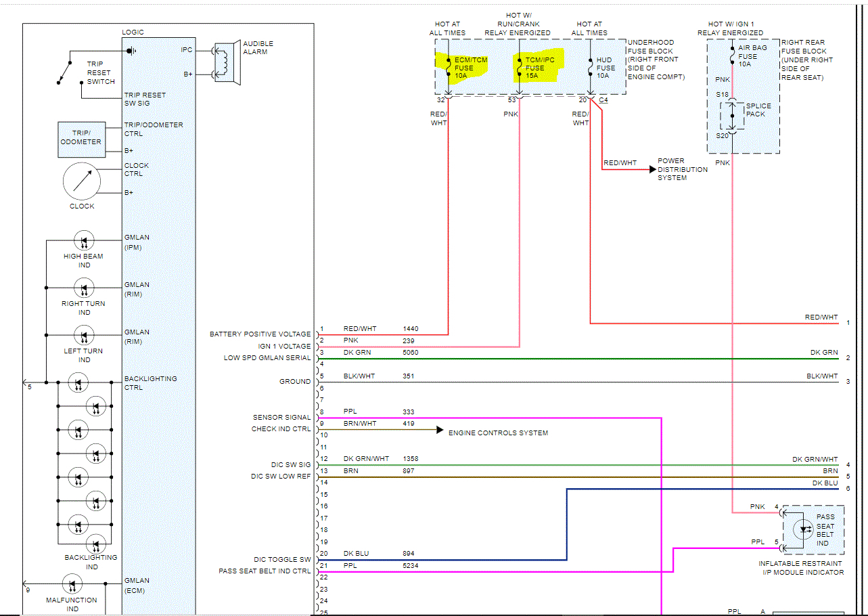Image resolution: width=868 pixels, height=616 pixels.
Task: Select the Malfunction indicator LED symbol
Action: coord(72,584)
